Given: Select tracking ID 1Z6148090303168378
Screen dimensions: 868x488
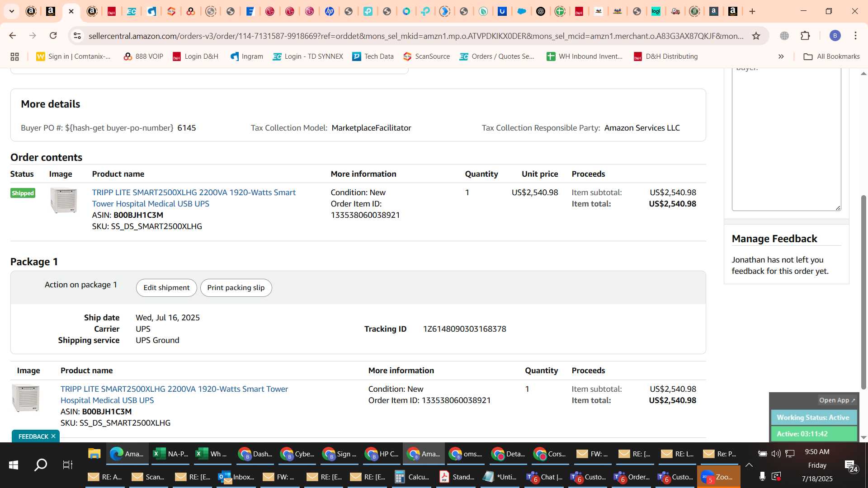Looking at the screenshot, I should coord(464,329).
